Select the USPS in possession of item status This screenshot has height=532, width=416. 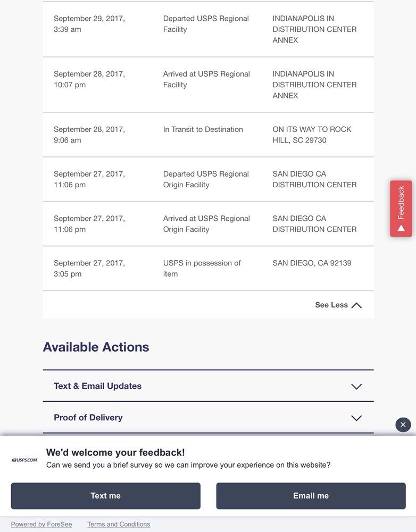[x=202, y=268]
